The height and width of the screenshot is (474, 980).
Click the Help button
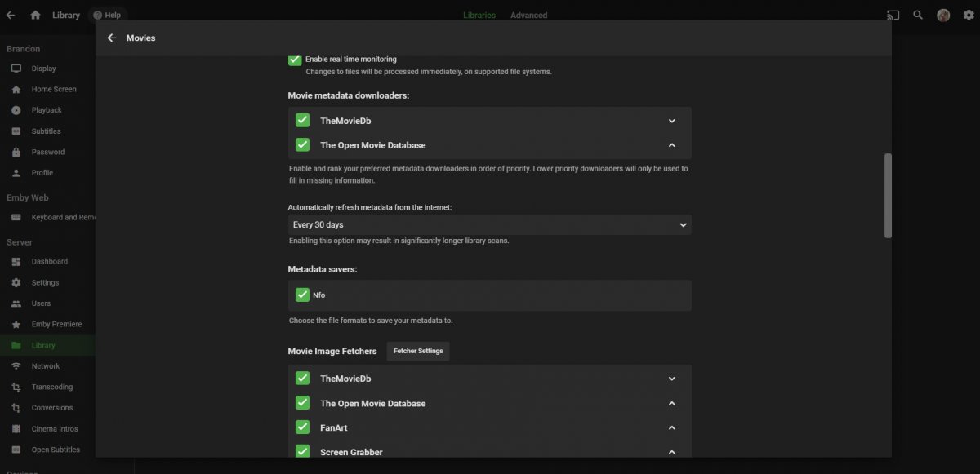(x=107, y=15)
